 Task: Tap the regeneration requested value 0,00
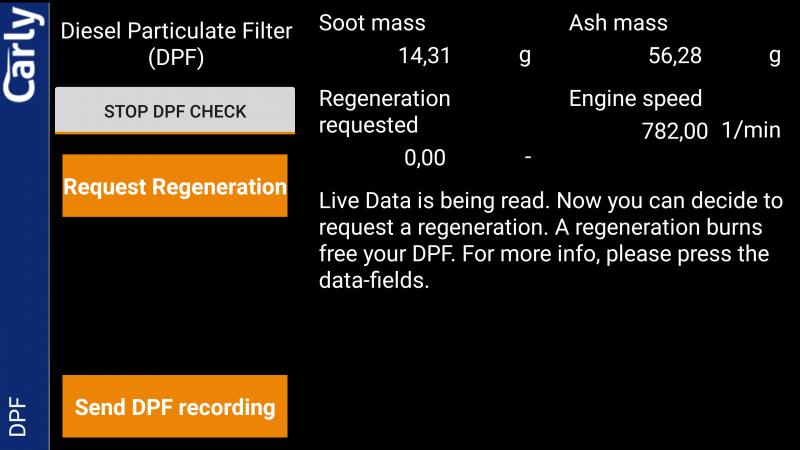point(424,158)
